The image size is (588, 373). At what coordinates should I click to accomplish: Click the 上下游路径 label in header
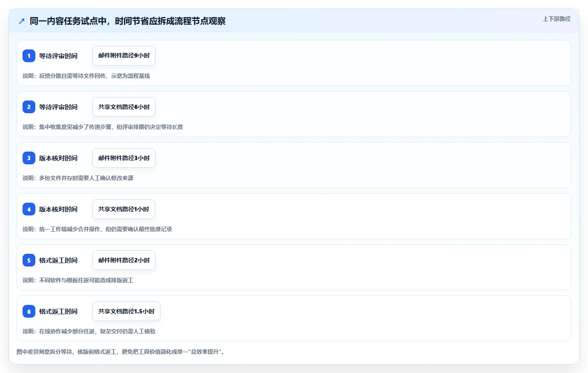pyautogui.click(x=556, y=19)
